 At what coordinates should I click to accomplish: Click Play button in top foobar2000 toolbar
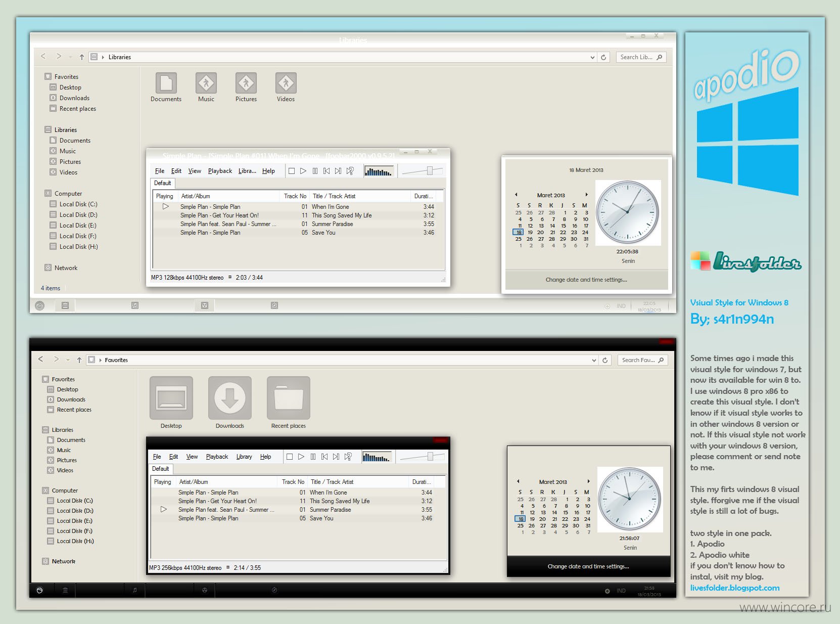tap(303, 171)
